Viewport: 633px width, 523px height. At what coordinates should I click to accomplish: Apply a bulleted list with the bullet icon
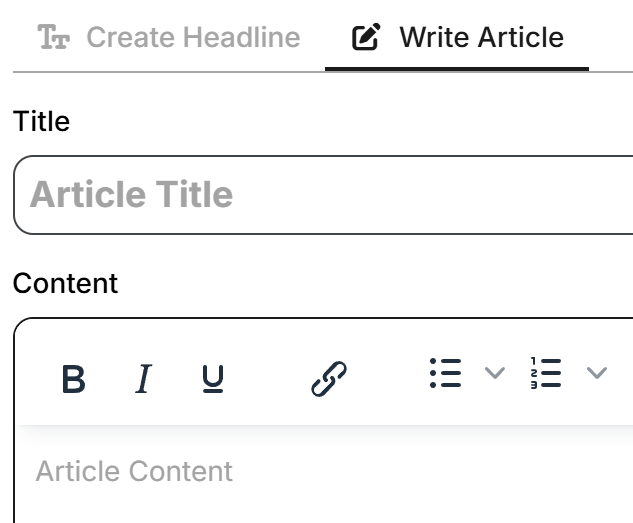(x=445, y=373)
